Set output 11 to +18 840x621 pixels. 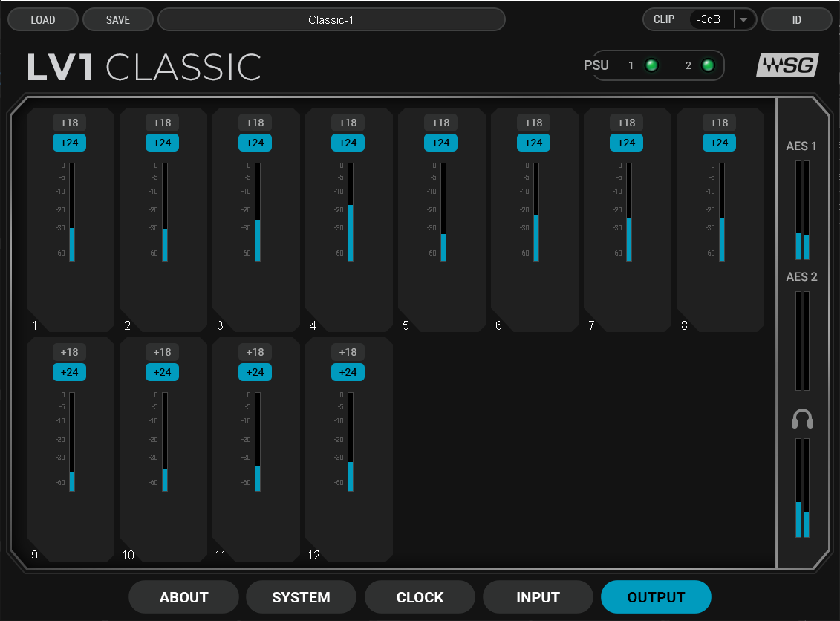click(255, 352)
